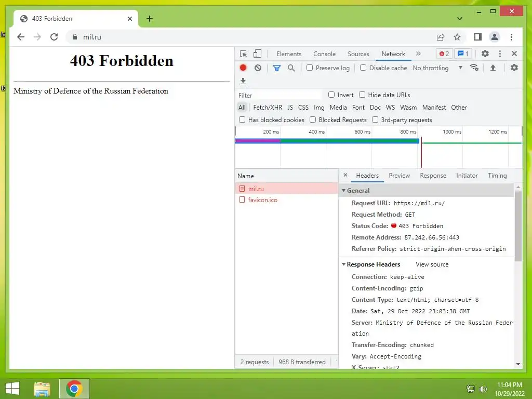532x399 pixels.
Task: Click the network Filter text field
Action: coord(278,95)
